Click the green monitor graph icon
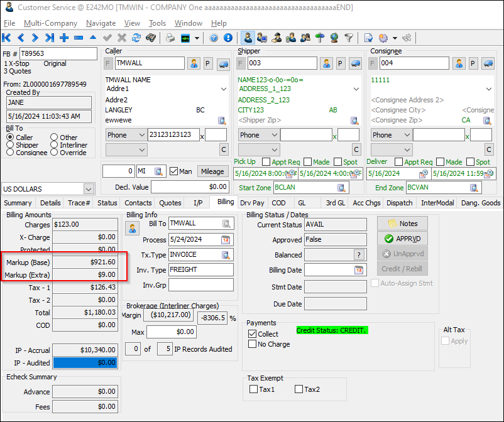The width and height of the screenshot is (504, 422). 185,38
